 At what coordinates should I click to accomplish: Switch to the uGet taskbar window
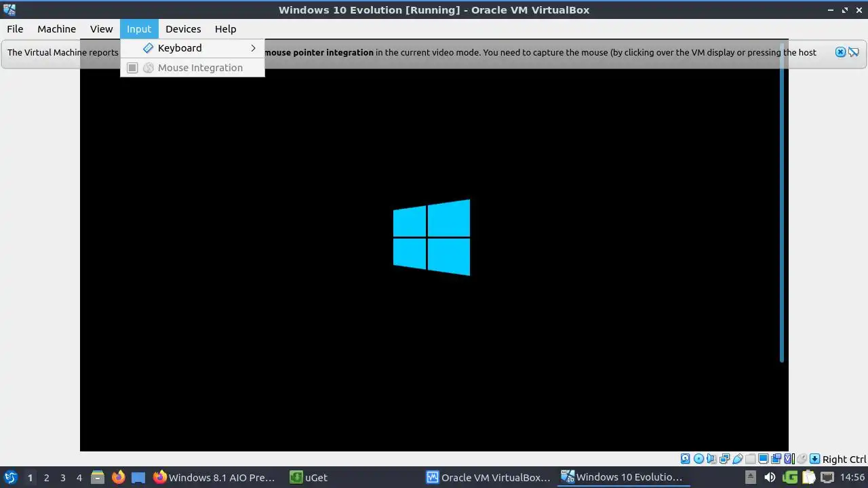pos(309,478)
